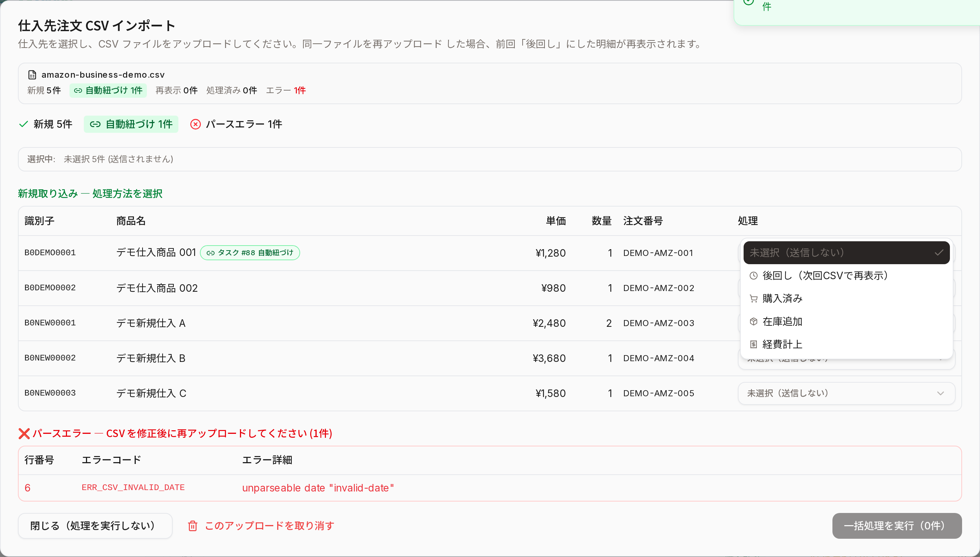Click the box icon beside 在庫追加
Image resolution: width=980 pixels, height=557 pixels.
coord(754,322)
